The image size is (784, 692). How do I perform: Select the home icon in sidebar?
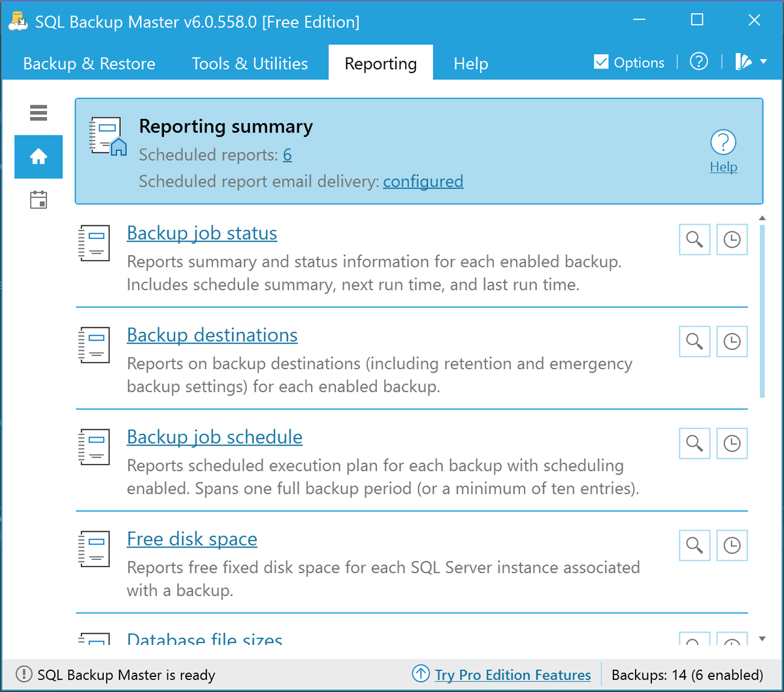click(39, 157)
